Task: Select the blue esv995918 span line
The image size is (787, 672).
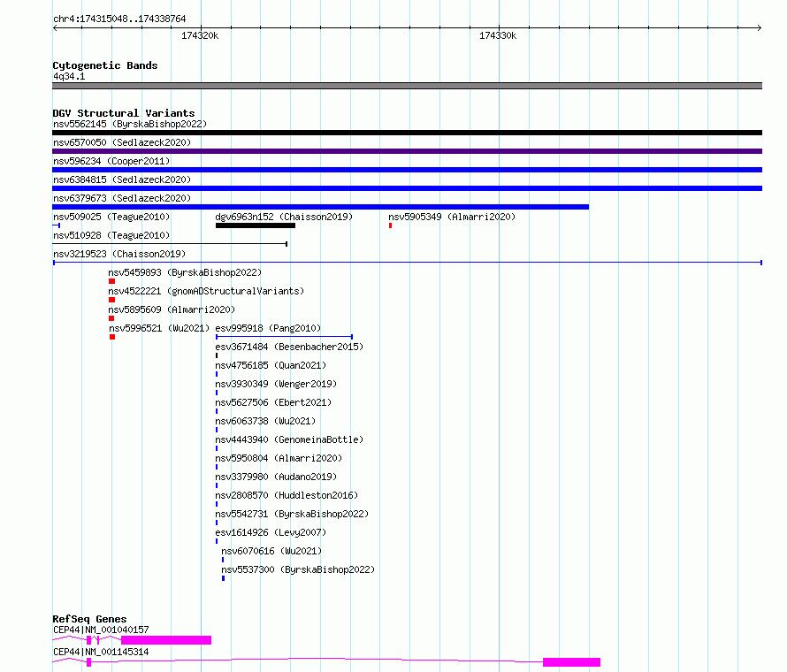Action: pos(284,337)
